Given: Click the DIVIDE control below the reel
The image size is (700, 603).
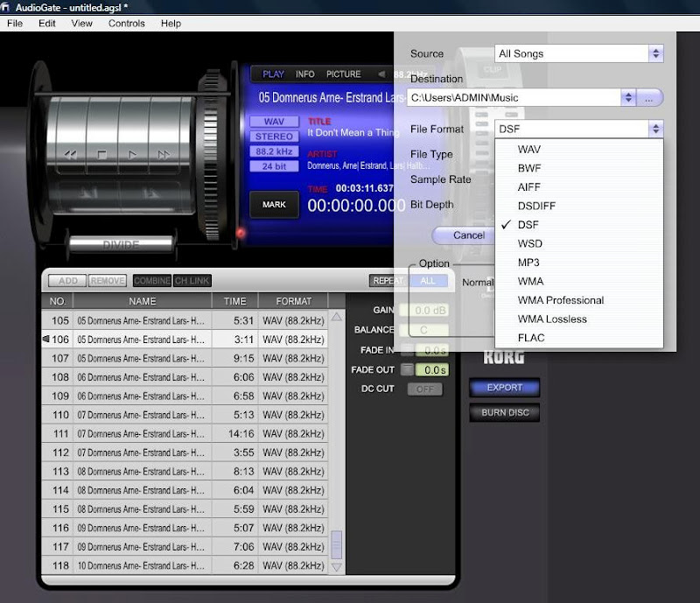Looking at the screenshot, I should pos(121,242).
